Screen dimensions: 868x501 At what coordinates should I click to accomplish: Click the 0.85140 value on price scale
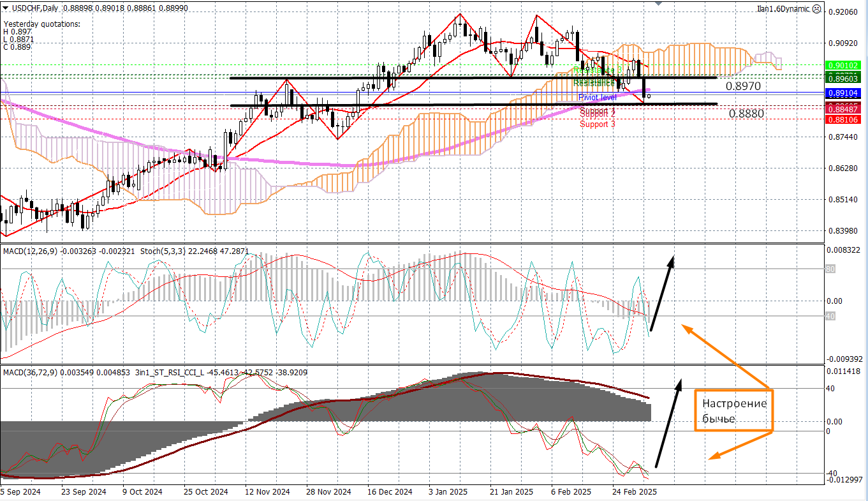tap(842, 200)
